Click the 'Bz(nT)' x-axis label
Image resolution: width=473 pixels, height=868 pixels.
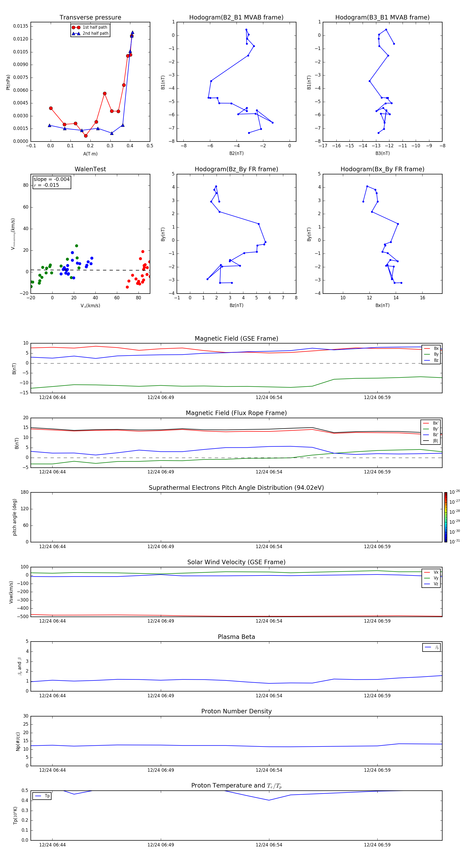(236, 305)
